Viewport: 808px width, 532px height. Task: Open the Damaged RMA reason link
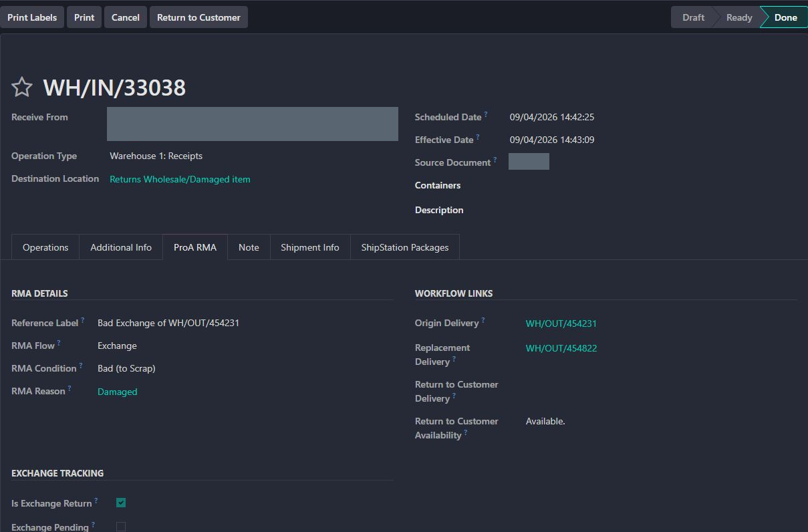point(118,392)
